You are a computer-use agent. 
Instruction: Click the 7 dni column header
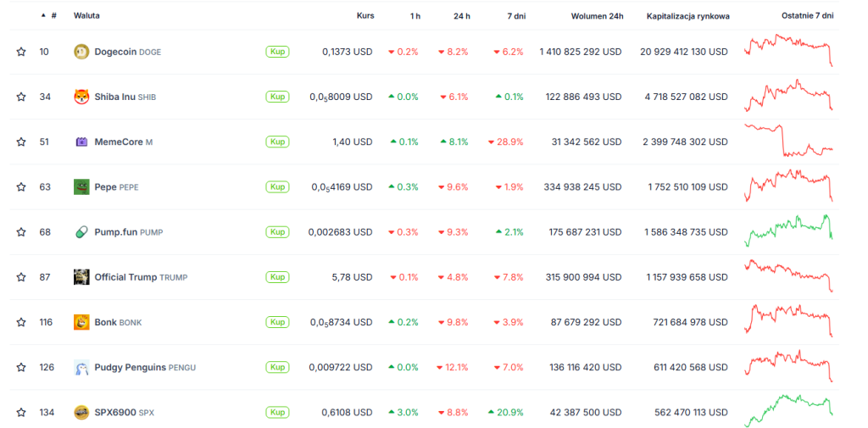[515, 16]
